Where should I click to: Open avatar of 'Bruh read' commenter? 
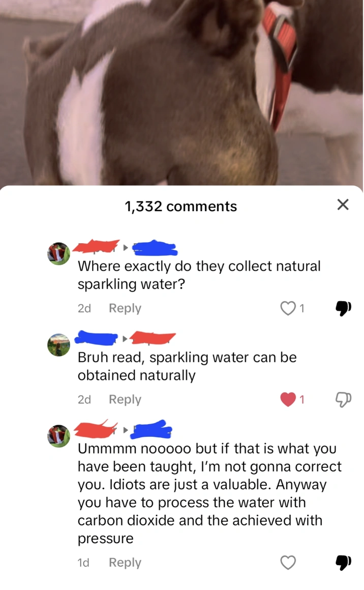point(58,345)
